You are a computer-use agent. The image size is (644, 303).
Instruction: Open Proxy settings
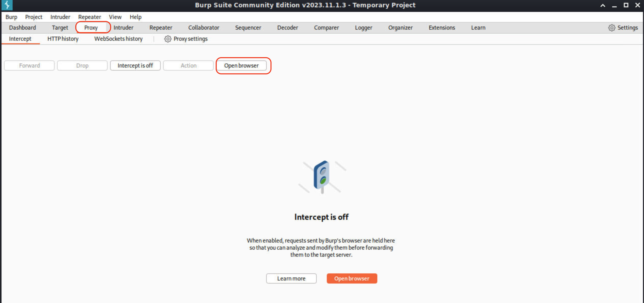[x=186, y=39]
